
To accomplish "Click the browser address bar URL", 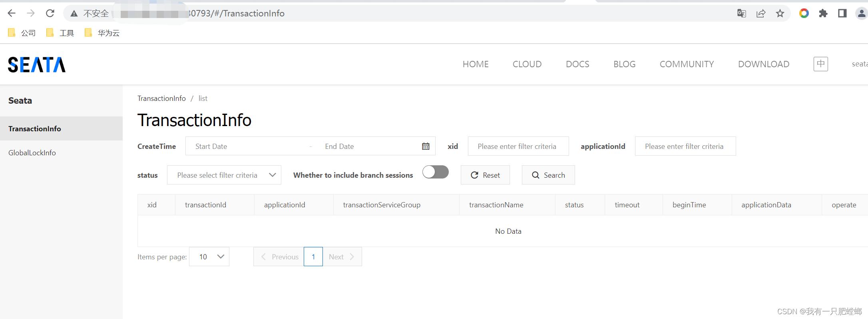I will [x=236, y=13].
